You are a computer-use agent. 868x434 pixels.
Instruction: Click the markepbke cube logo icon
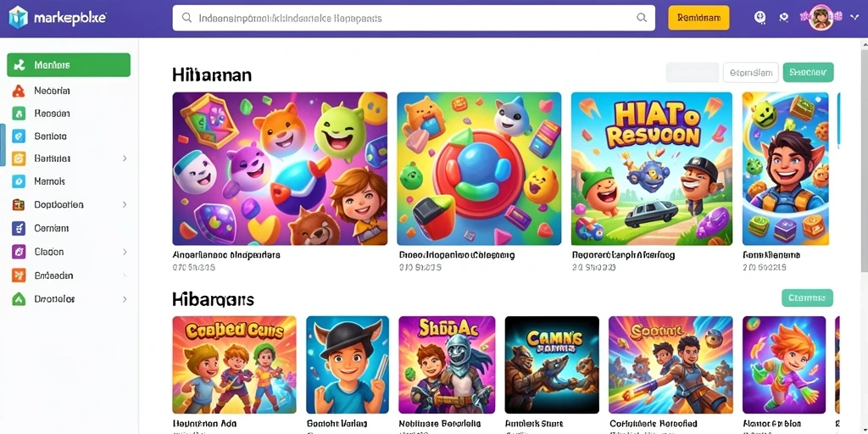coord(18,17)
